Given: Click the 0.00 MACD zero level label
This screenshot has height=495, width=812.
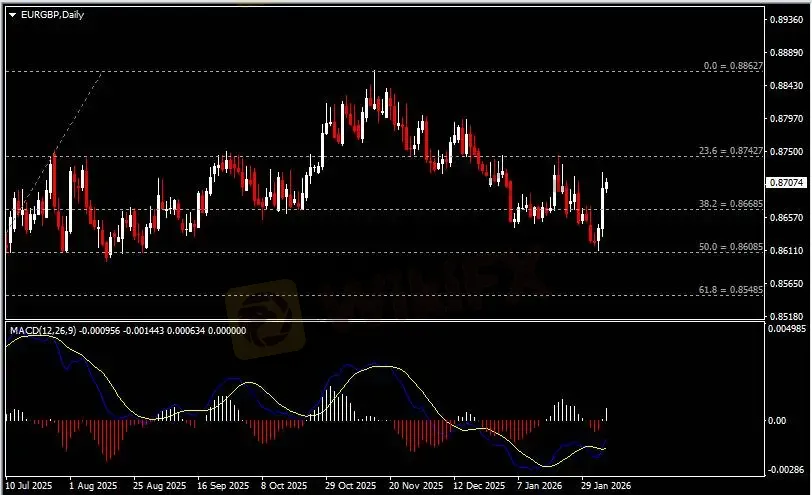Looking at the screenshot, I should (777, 421).
